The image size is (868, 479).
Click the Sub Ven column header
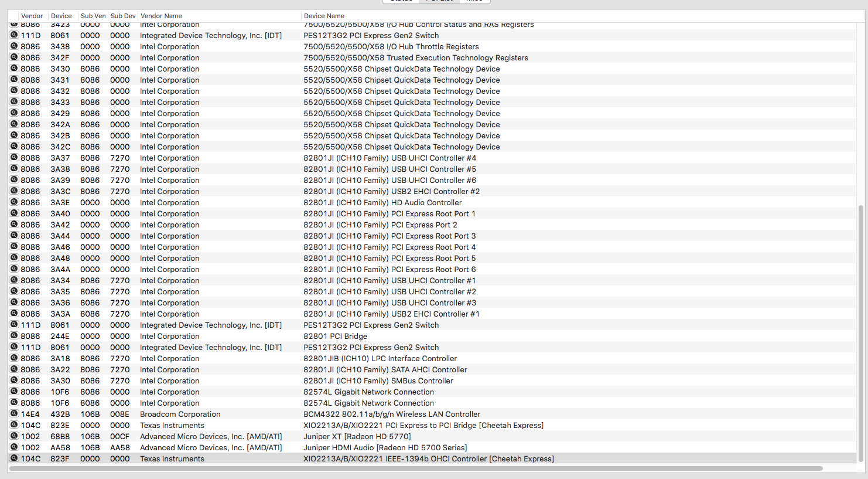coord(93,16)
